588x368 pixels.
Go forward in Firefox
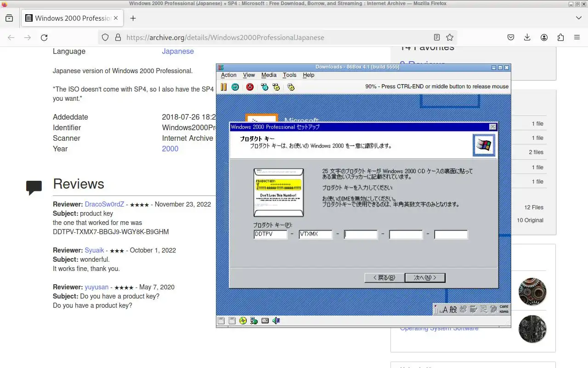pyautogui.click(x=28, y=38)
